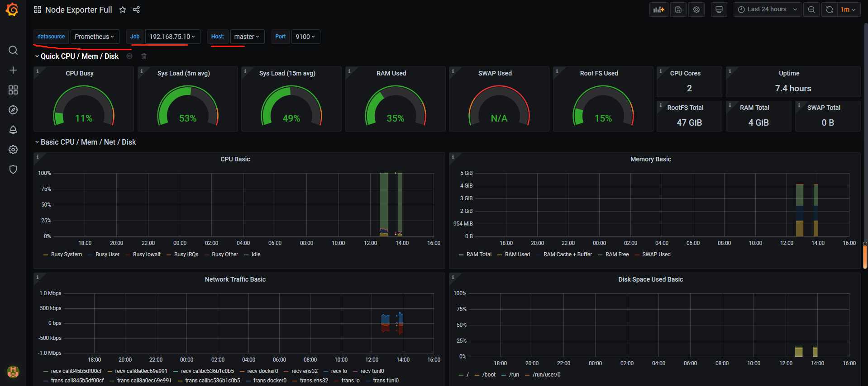Click the CPU Cores value 2

pyautogui.click(x=689, y=88)
